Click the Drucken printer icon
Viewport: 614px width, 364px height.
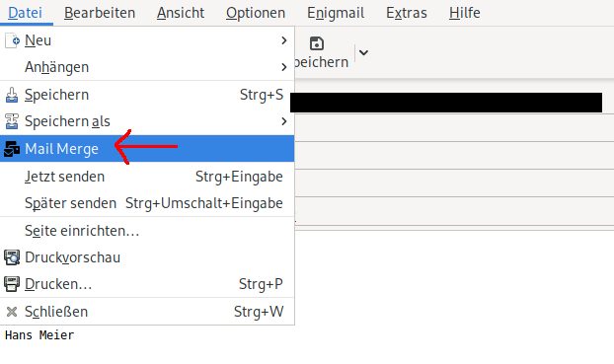12,284
